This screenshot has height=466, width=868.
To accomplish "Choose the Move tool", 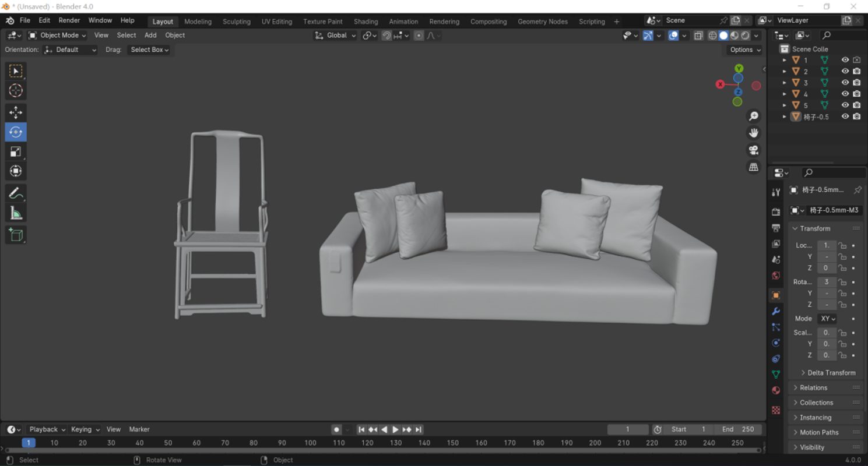I will [16, 112].
